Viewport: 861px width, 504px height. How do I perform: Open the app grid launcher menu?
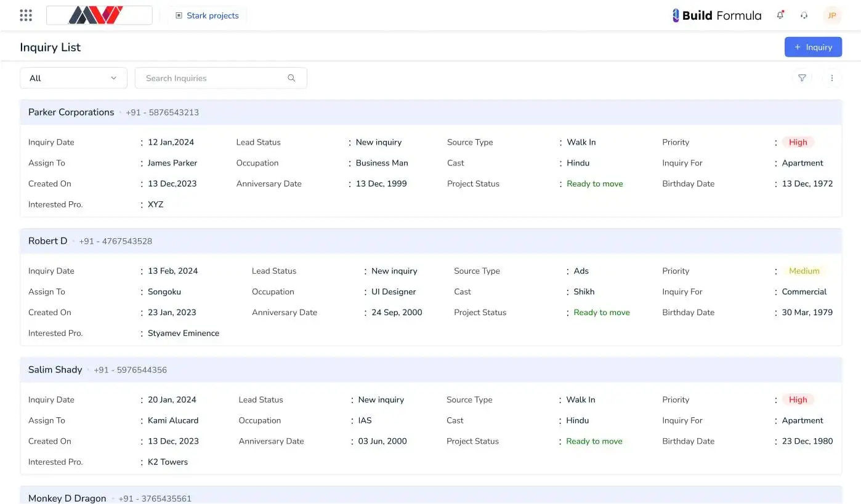pyautogui.click(x=26, y=15)
